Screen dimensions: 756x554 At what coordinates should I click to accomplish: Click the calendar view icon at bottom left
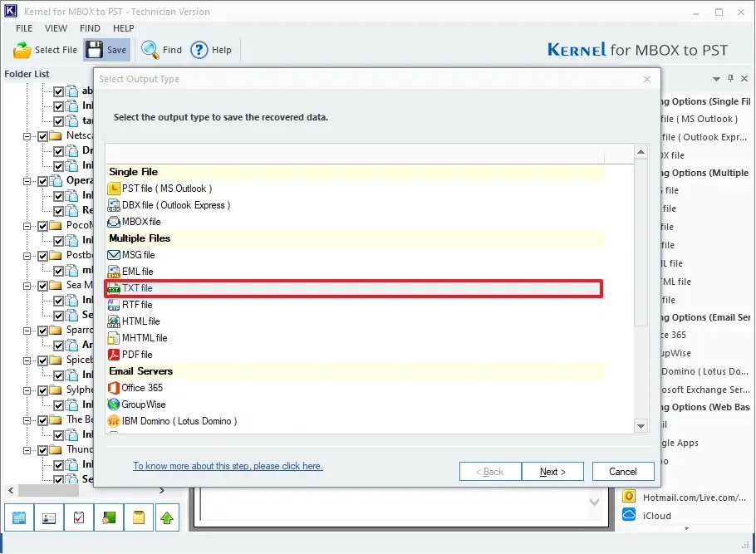pyautogui.click(x=19, y=517)
